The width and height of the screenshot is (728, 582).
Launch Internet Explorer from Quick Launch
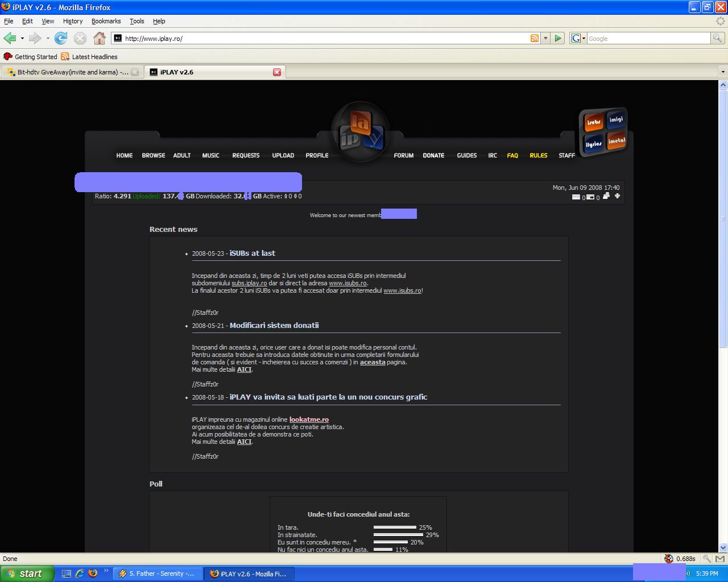[x=80, y=573]
